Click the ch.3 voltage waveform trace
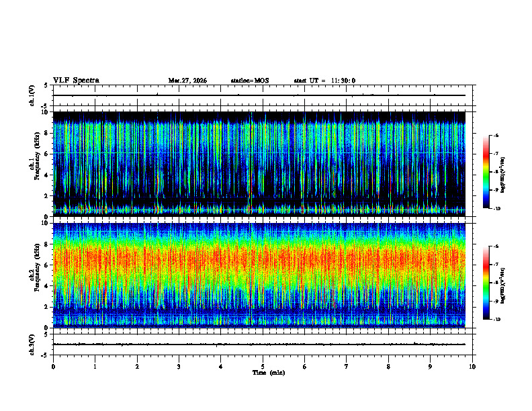The width and height of the screenshot is (532, 411). point(259,345)
